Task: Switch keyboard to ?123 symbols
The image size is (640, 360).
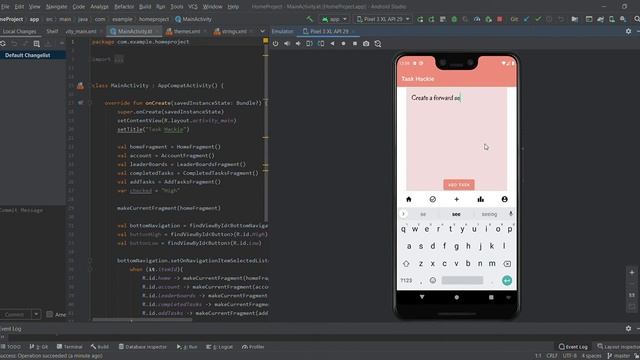Action: [406, 280]
